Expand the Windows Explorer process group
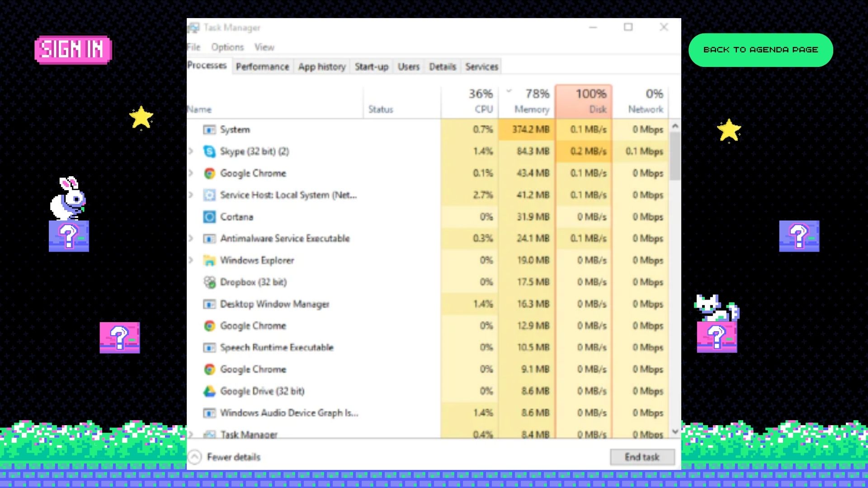The image size is (868, 488). 191,260
